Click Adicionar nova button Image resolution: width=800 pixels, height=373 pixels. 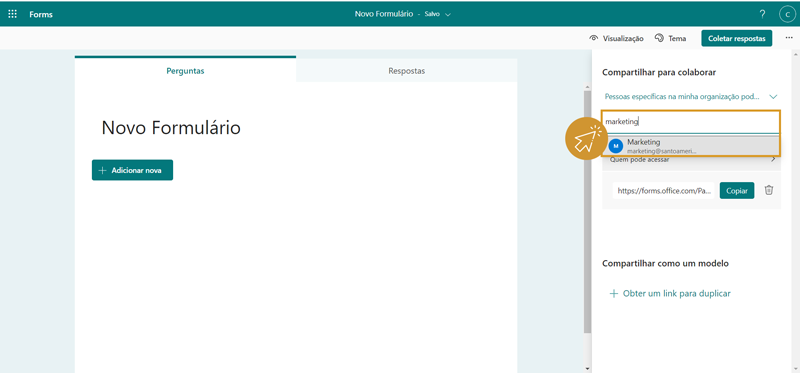click(x=132, y=170)
